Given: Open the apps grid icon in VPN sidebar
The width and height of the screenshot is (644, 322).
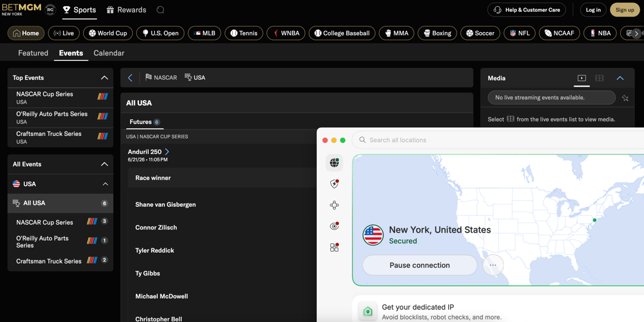Looking at the screenshot, I should pos(335,247).
